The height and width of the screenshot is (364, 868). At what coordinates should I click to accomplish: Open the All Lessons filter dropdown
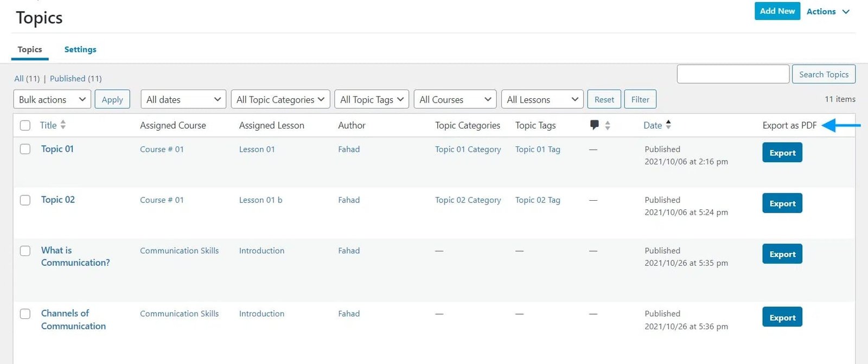[x=542, y=99]
